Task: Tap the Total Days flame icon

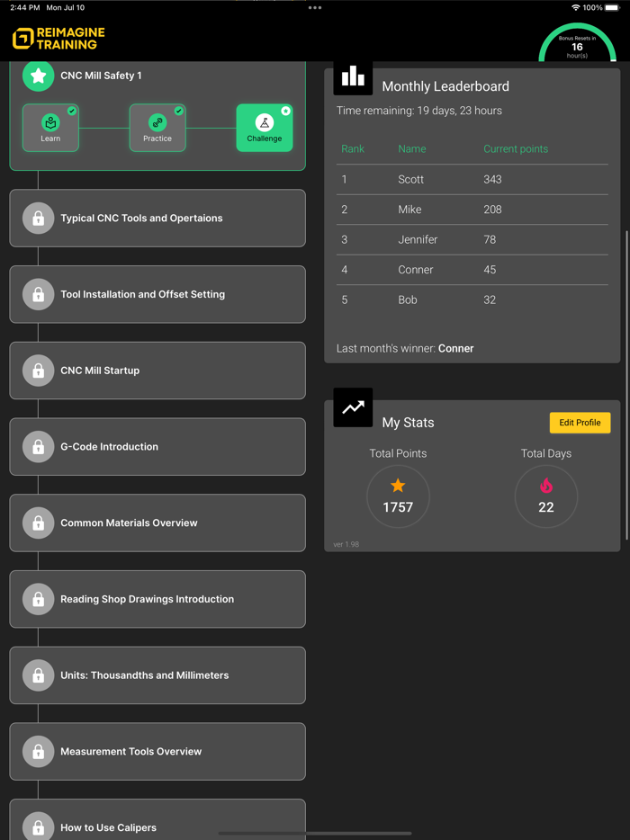Action: click(x=545, y=486)
